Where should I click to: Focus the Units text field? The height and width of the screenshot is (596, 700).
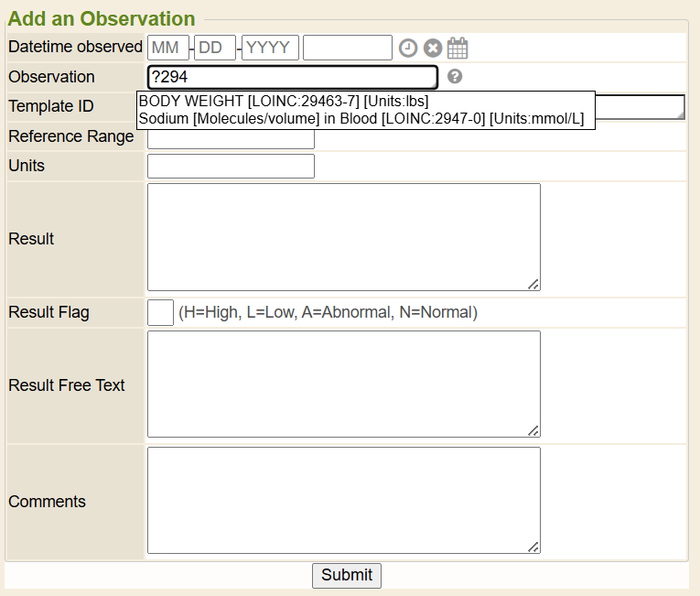[x=231, y=167]
